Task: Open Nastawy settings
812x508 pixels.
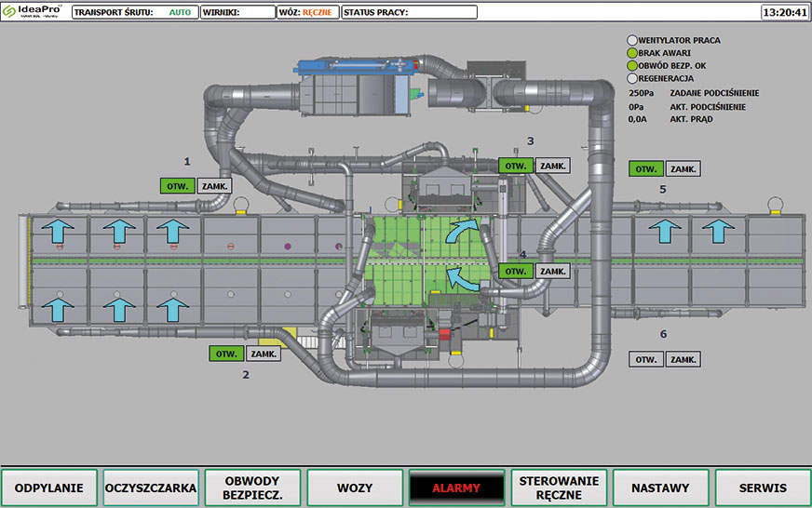Action: tap(660, 488)
